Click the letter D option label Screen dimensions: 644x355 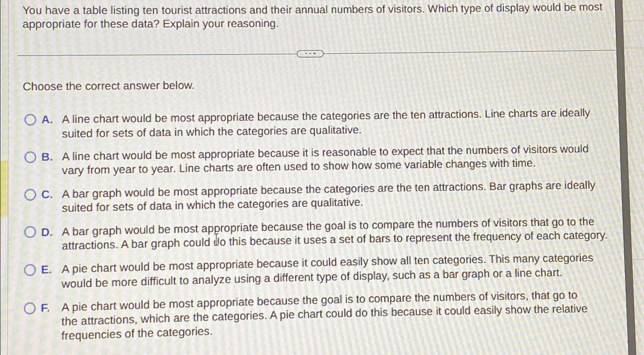(47, 232)
